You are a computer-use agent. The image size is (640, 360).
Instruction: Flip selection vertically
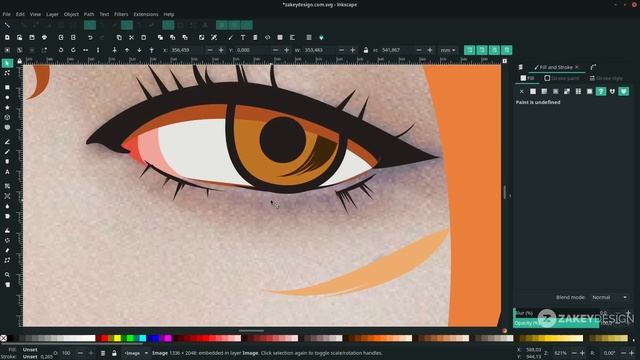pyautogui.click(x=98, y=50)
